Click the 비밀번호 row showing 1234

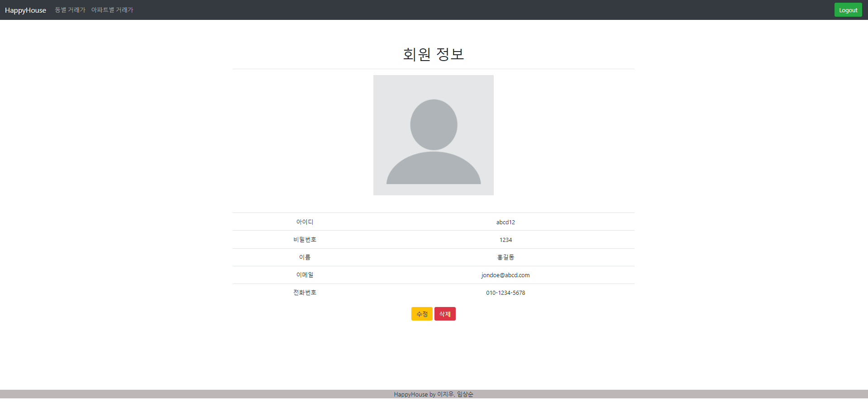[x=506, y=240]
